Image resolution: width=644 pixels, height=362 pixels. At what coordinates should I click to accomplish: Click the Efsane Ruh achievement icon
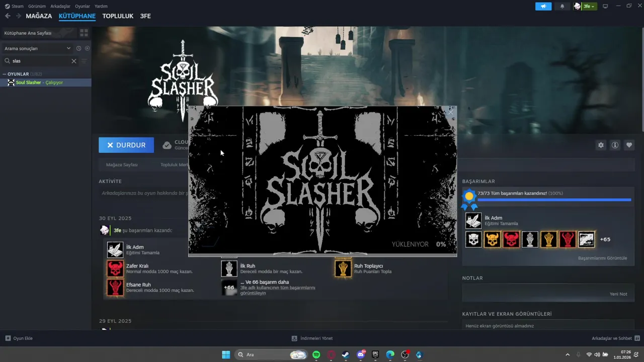tap(115, 287)
